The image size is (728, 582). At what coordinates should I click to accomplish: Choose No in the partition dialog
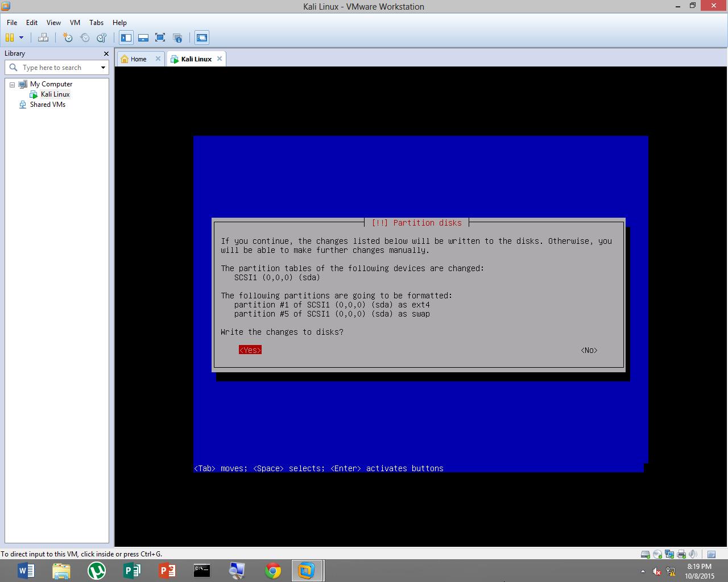tap(589, 350)
